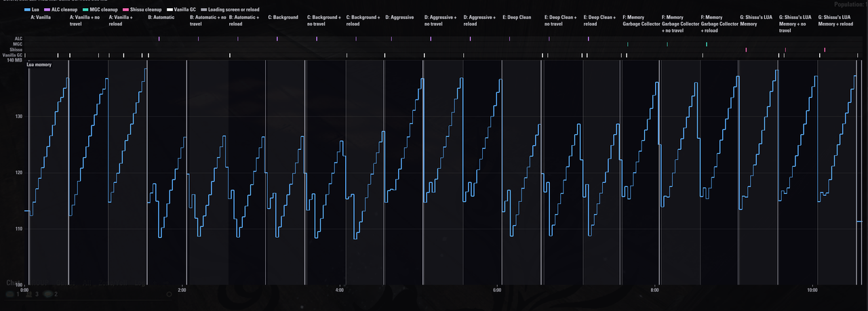This screenshot has height=311, width=868.
Task: Click the C: Background + reload header
Action: (363, 20)
